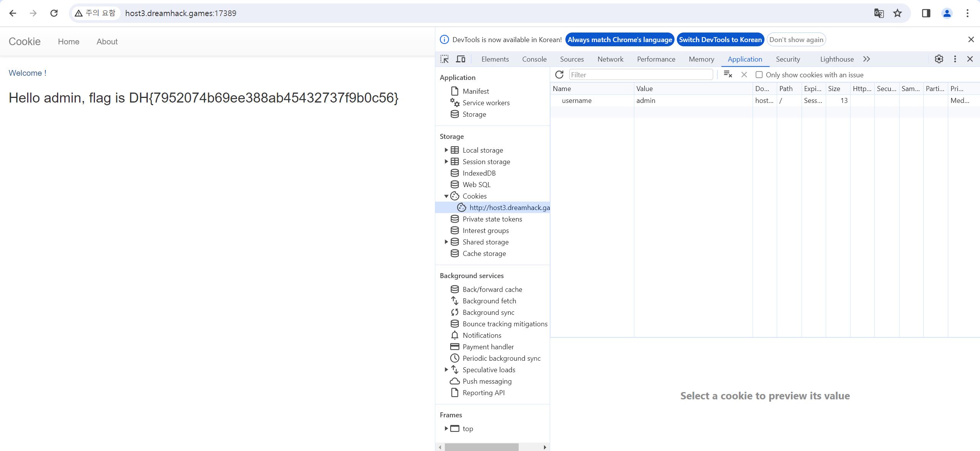This screenshot has height=451, width=980.
Task: Clear all cookies icon
Action: pos(728,75)
